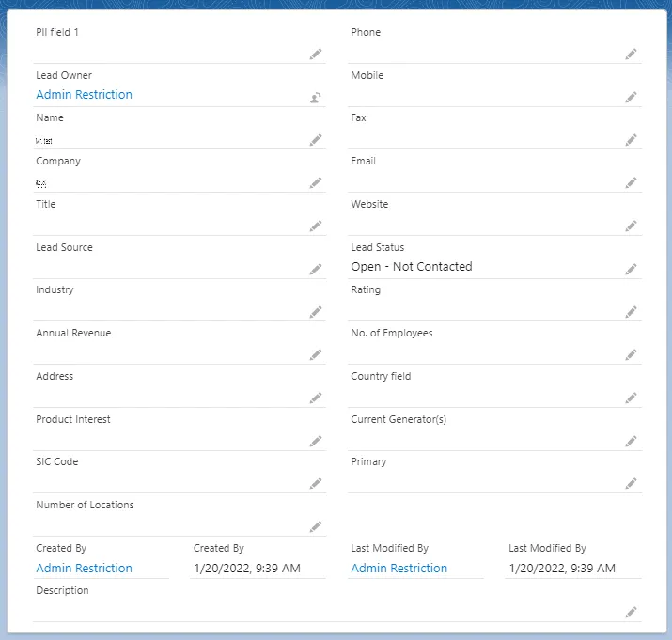Edit the No. of Employees pencil icon
The width and height of the screenshot is (672, 640).
pos(631,355)
